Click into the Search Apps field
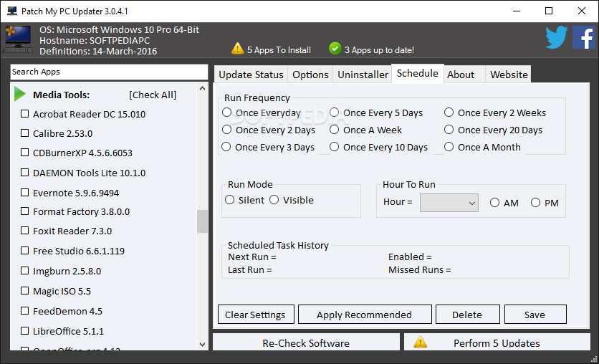 coord(109,72)
